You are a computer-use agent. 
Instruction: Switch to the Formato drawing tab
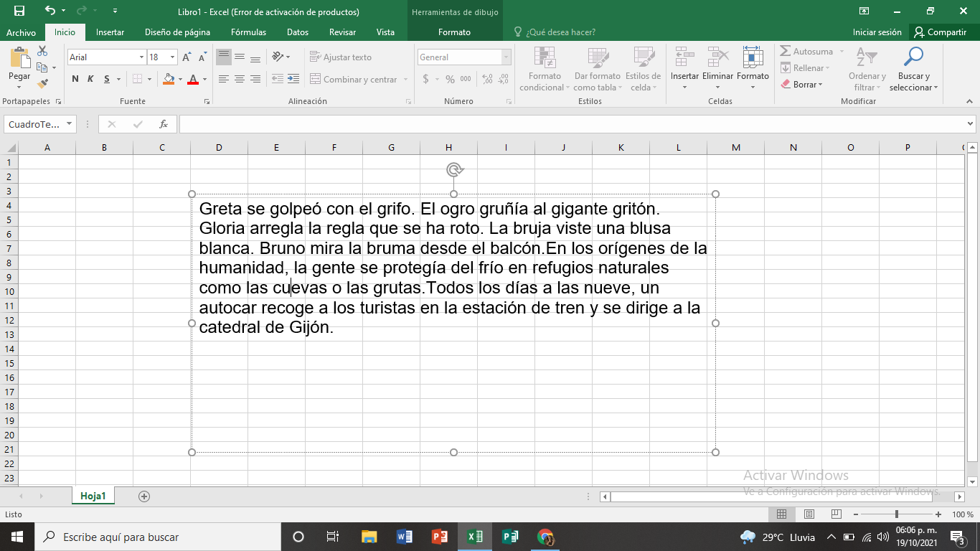[454, 32]
